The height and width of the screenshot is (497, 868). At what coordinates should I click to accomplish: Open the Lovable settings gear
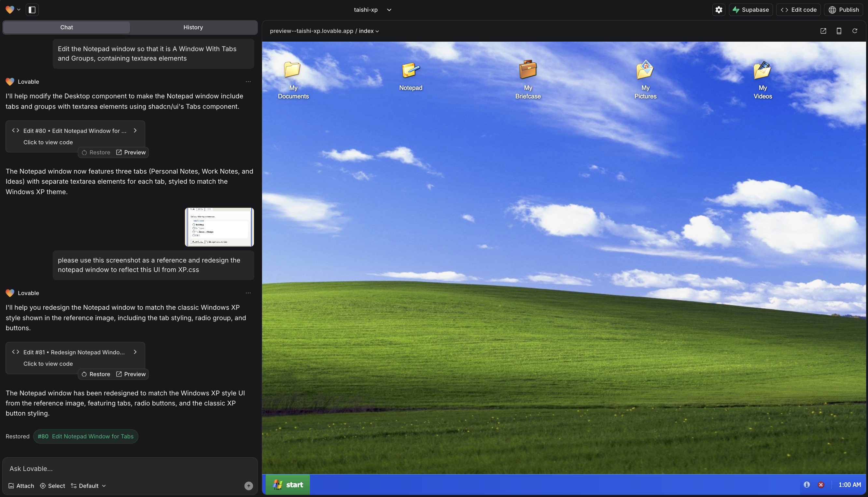click(x=719, y=9)
